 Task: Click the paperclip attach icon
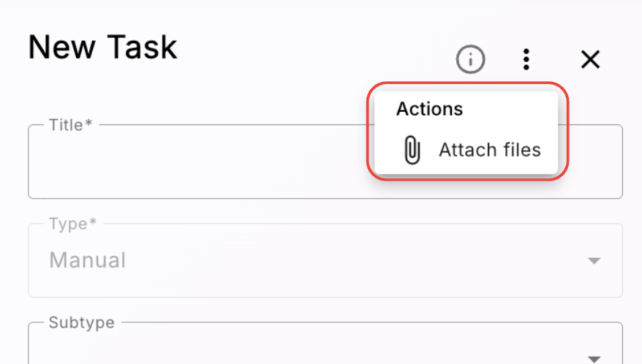click(412, 150)
